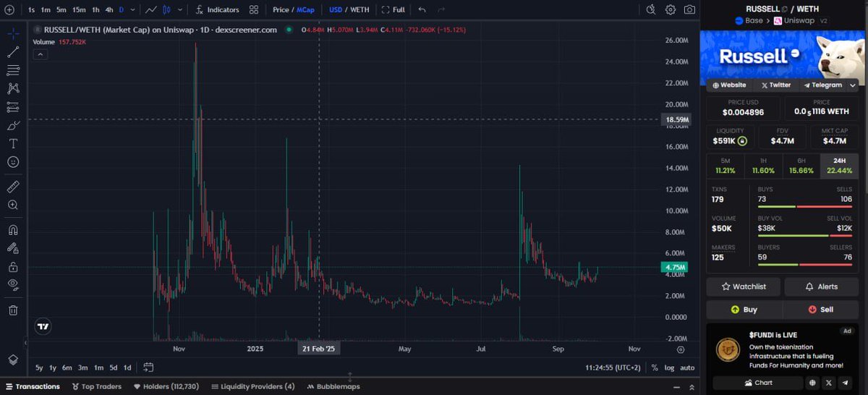Select the 6H price change tab
868x395 pixels.
[x=801, y=166]
